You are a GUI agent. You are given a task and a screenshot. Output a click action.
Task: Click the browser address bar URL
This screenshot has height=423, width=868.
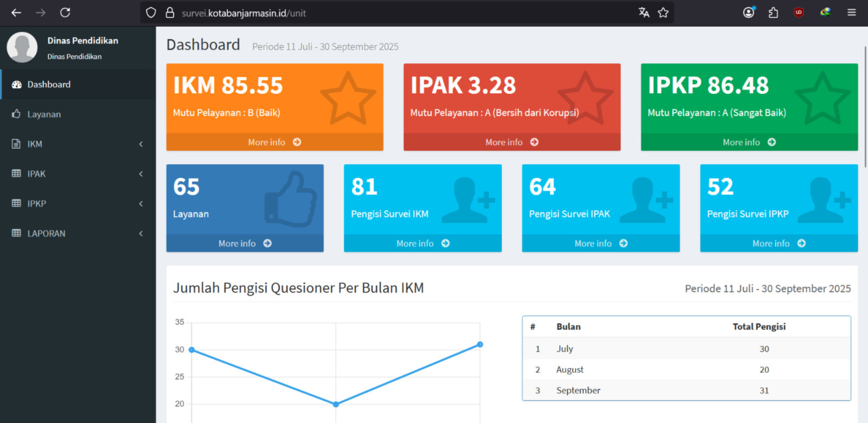pos(244,13)
